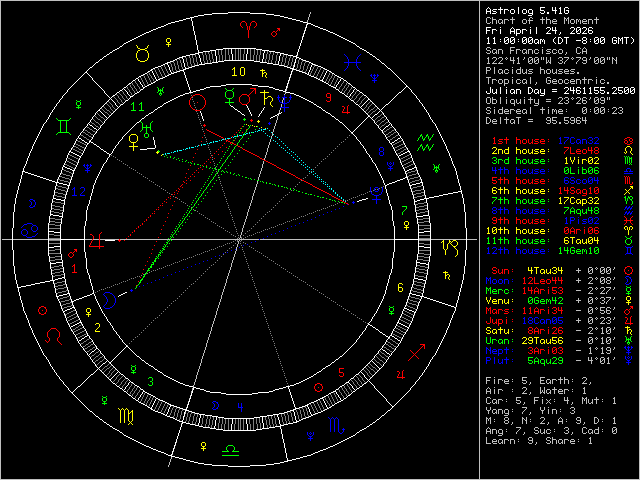The height and width of the screenshot is (480, 640).
Task: Select the large blue Neptune trident inside the wheel
Action: [x=284, y=103]
